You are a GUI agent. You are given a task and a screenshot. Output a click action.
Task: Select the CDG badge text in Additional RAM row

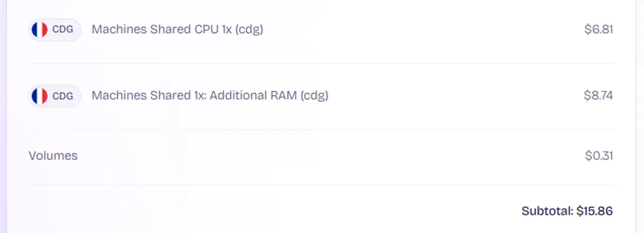pyautogui.click(x=63, y=96)
